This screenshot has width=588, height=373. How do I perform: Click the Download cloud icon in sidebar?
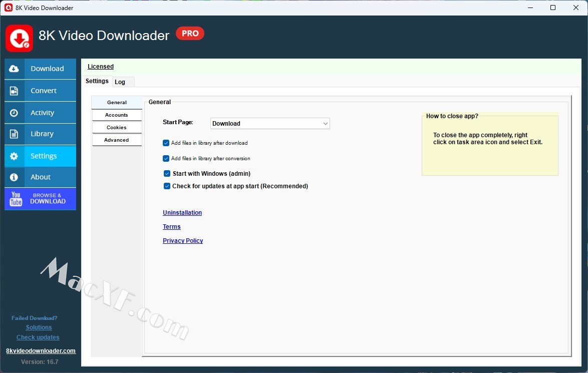coord(14,69)
